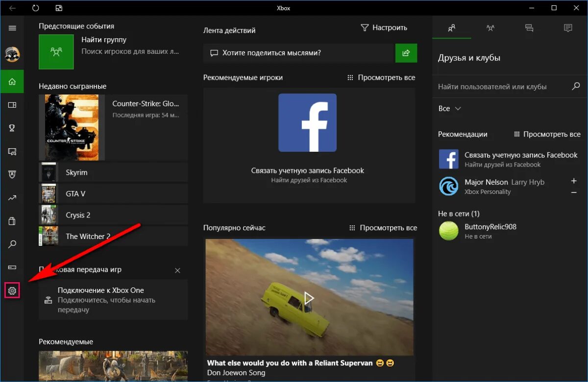Click the 'Хотите поделиться мыслями?' field

coord(299,53)
